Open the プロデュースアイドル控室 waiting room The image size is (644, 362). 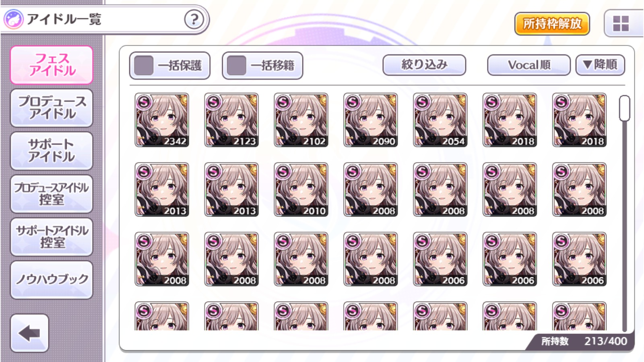click(x=52, y=194)
